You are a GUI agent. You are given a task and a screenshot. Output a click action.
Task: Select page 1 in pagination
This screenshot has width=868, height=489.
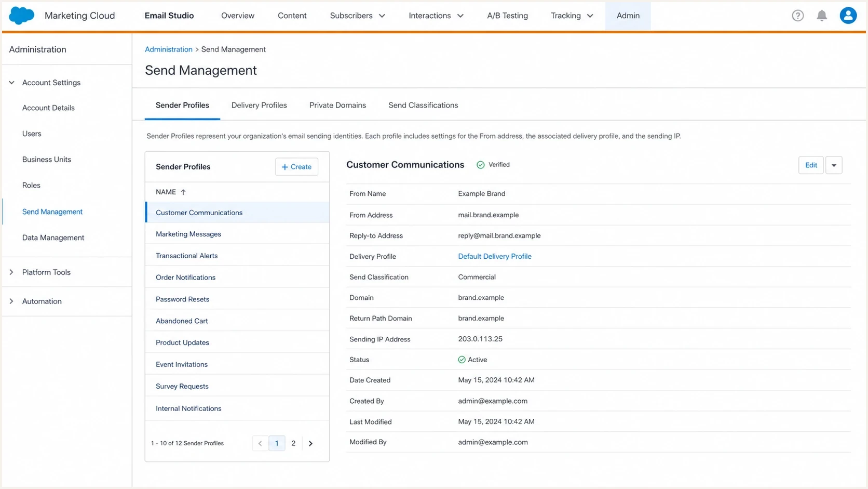point(277,443)
